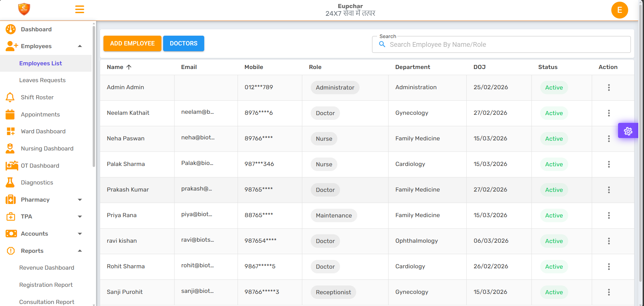Open the user avatar E menu
This screenshot has width=644, height=306.
[x=619, y=10]
